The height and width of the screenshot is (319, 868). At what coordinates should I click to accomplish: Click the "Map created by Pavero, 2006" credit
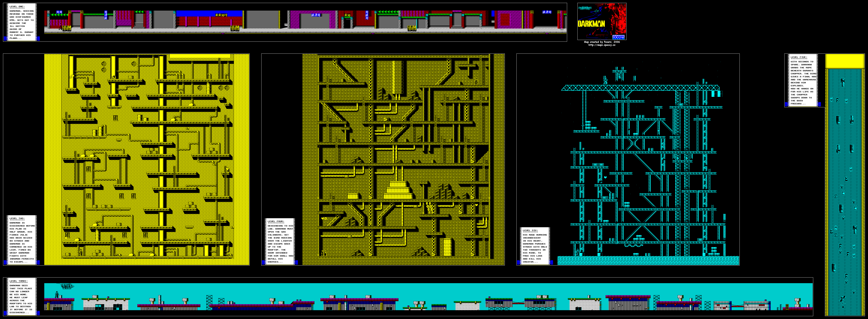[x=602, y=42]
